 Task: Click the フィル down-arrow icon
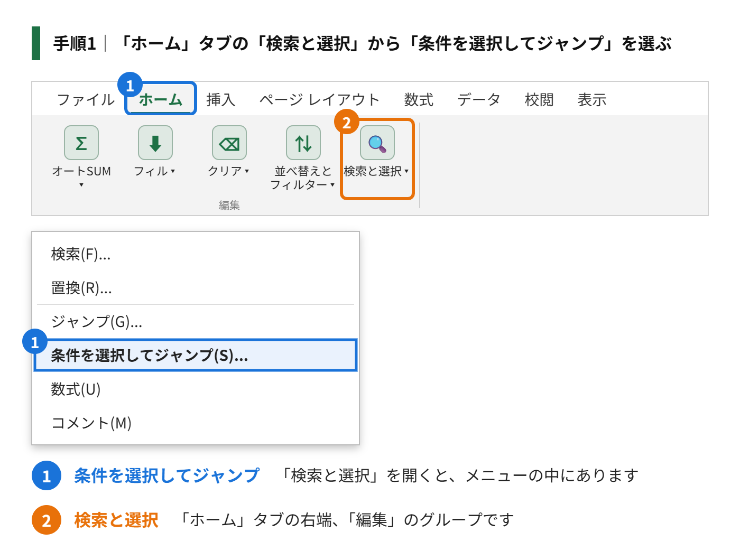tap(155, 143)
